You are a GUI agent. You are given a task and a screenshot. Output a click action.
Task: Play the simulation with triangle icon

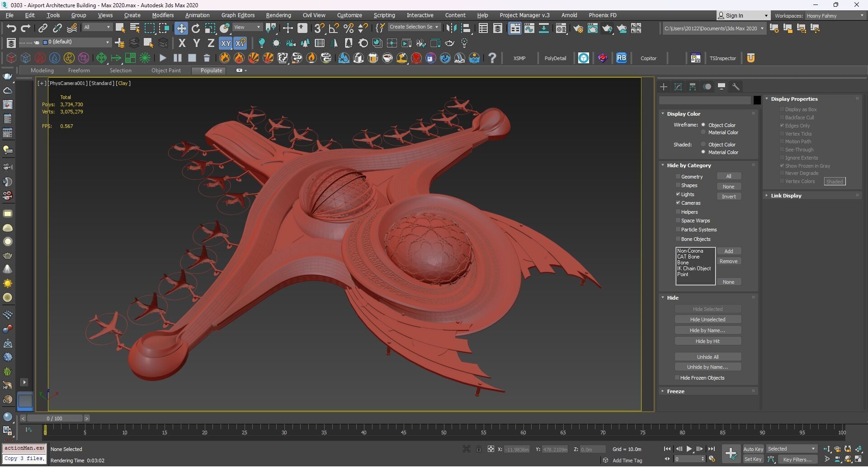[163, 58]
